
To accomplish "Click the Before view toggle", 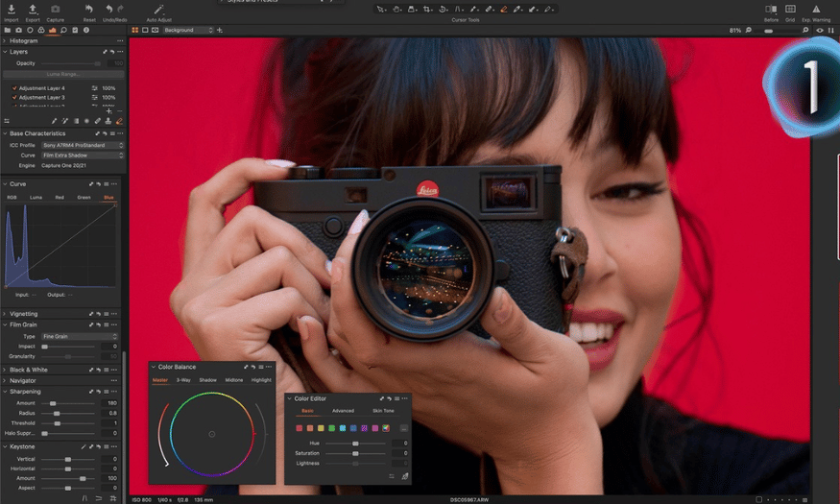I will coord(771,9).
